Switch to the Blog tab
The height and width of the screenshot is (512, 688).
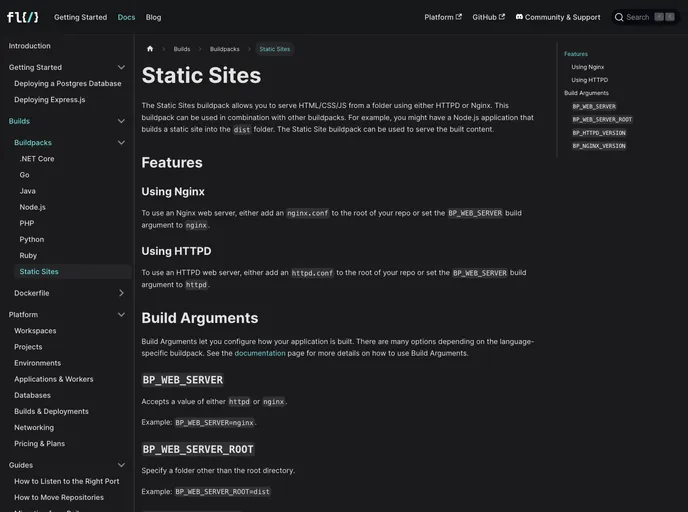(x=153, y=17)
